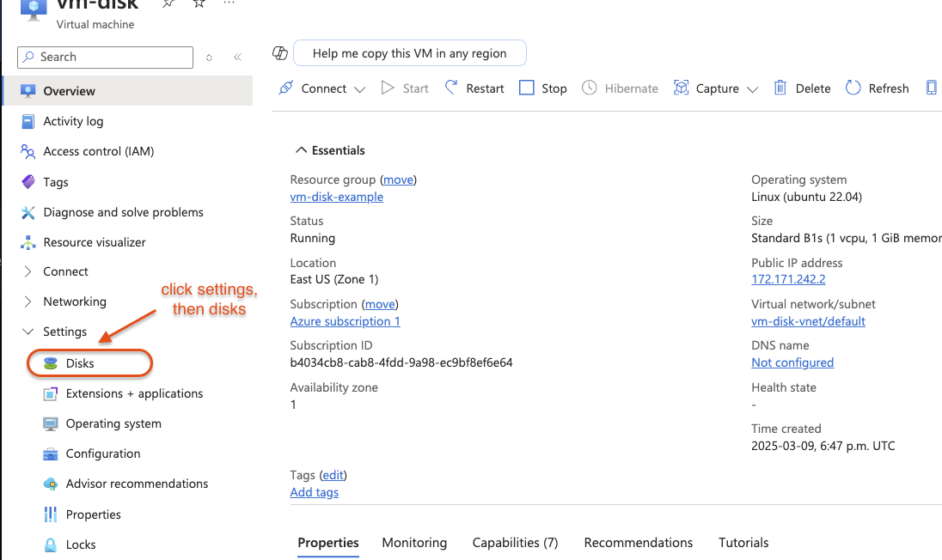Click the Copilot icon beside the help prompt
This screenshot has height=560, width=942.
(x=280, y=52)
